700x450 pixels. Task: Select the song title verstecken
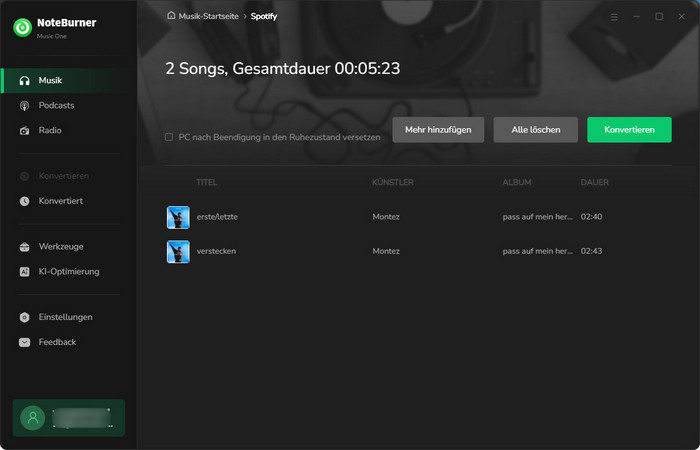pyautogui.click(x=217, y=251)
